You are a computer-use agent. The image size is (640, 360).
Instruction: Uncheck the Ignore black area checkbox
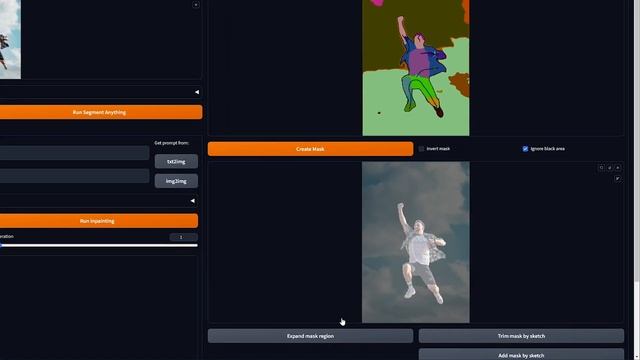[525, 149]
